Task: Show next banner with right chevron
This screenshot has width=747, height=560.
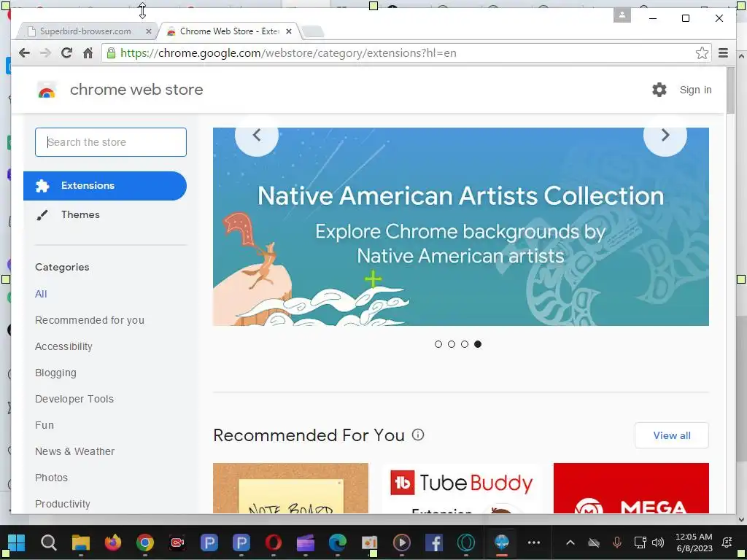Action: [665, 135]
